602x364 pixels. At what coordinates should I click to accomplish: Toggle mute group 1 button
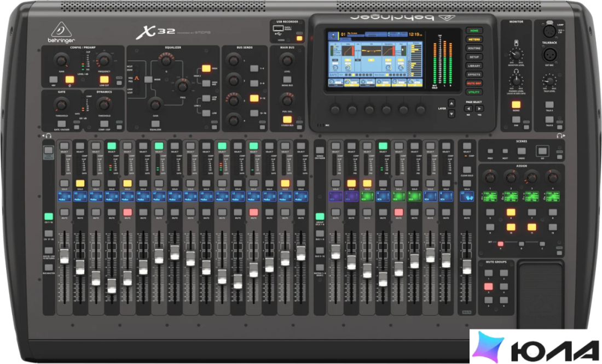(488, 273)
